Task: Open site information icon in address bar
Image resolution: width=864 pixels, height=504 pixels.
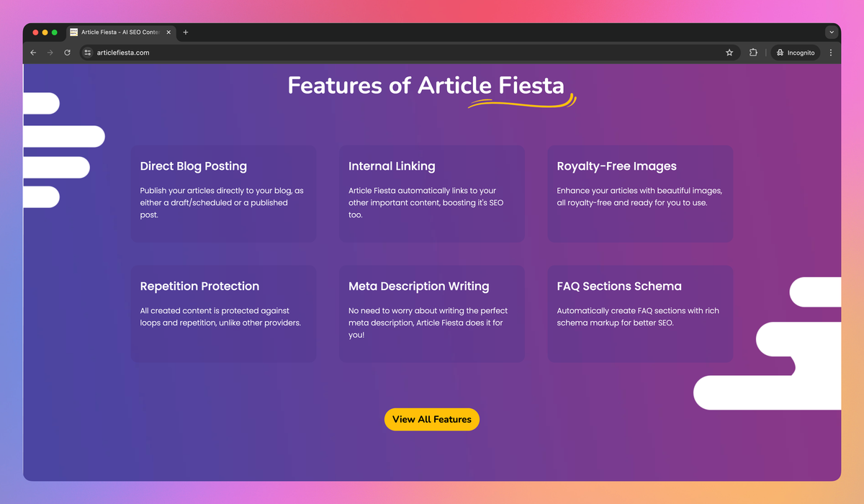Action: pyautogui.click(x=88, y=53)
